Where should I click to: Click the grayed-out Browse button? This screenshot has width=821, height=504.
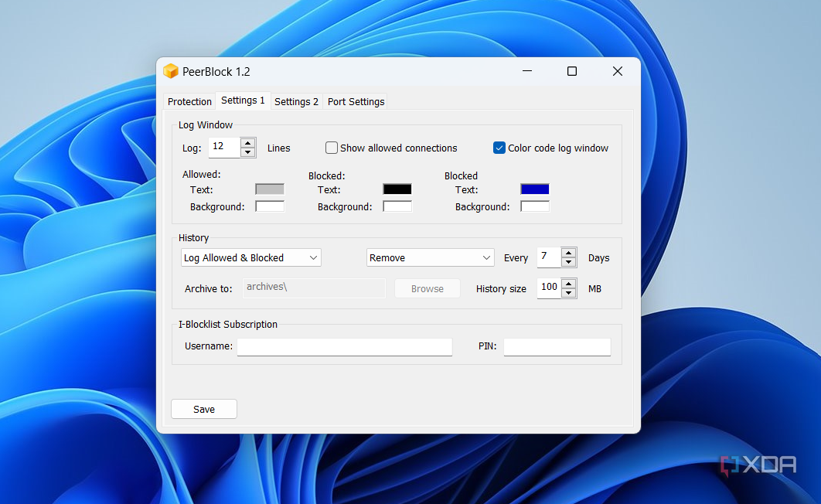click(x=427, y=288)
